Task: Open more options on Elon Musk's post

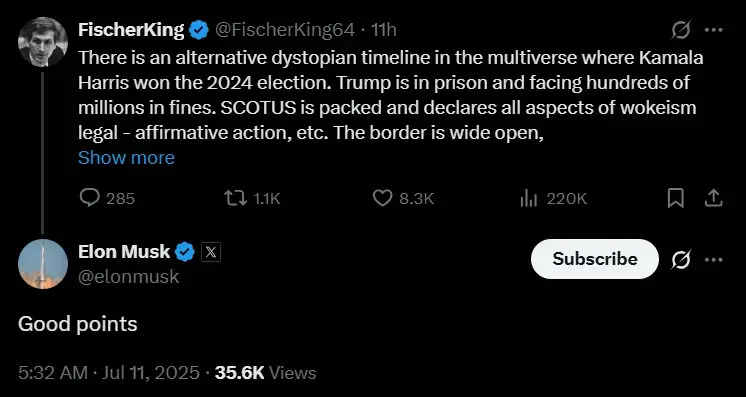Action: click(x=713, y=260)
